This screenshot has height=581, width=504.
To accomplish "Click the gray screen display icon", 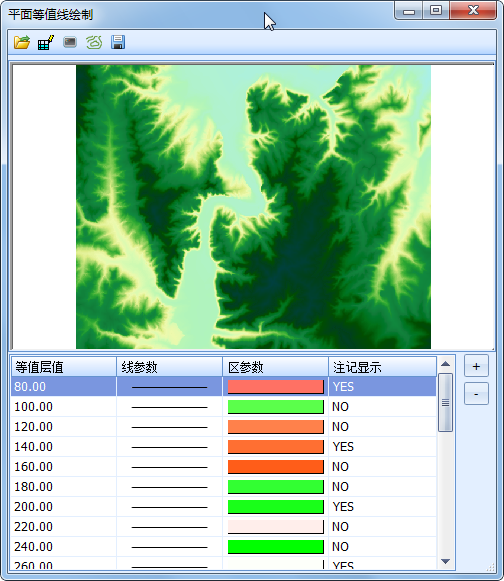I will 70,42.
